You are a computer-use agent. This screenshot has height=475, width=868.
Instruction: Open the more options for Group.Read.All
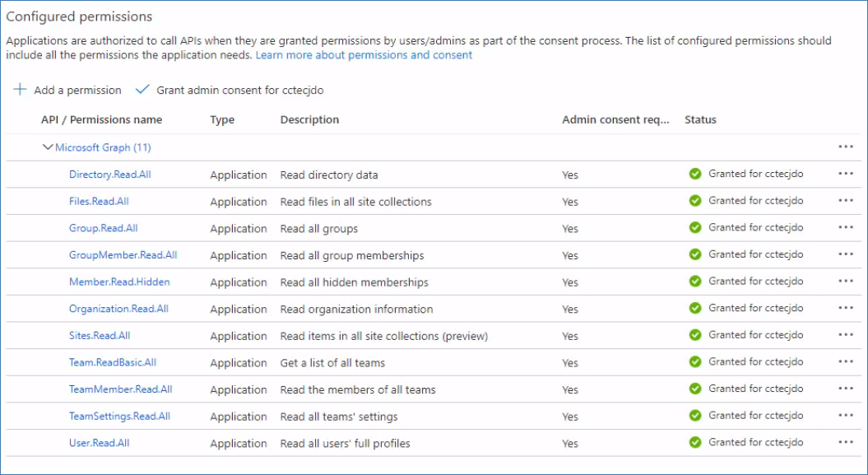pyautogui.click(x=845, y=227)
